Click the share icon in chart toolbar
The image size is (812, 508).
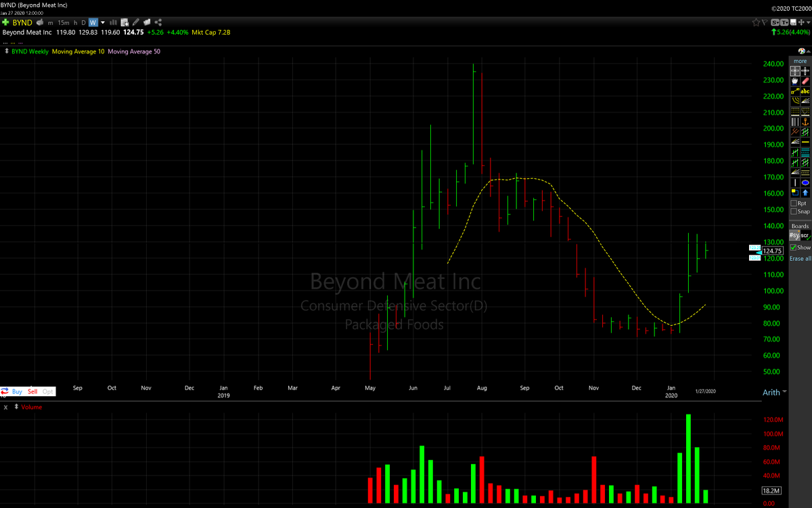pyautogui.click(x=158, y=23)
